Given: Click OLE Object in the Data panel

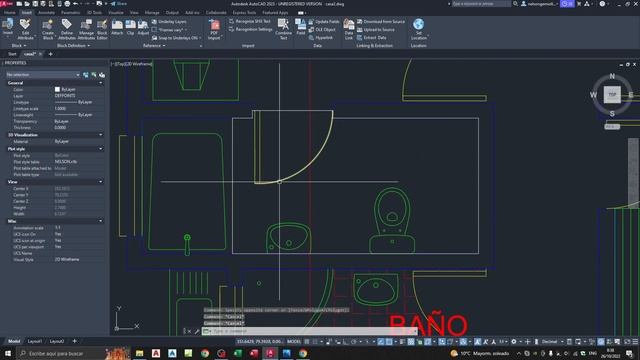Looking at the screenshot, I should point(322,29).
